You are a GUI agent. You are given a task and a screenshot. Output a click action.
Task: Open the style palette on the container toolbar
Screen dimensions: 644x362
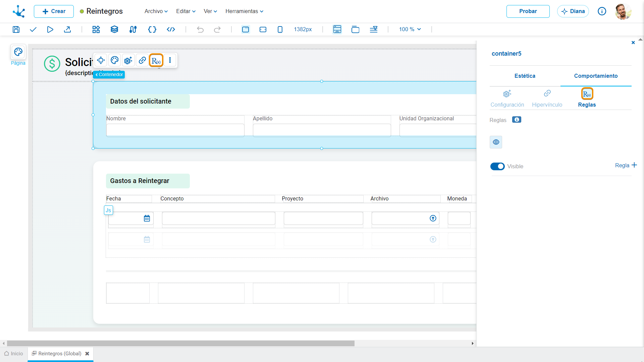coord(114,60)
